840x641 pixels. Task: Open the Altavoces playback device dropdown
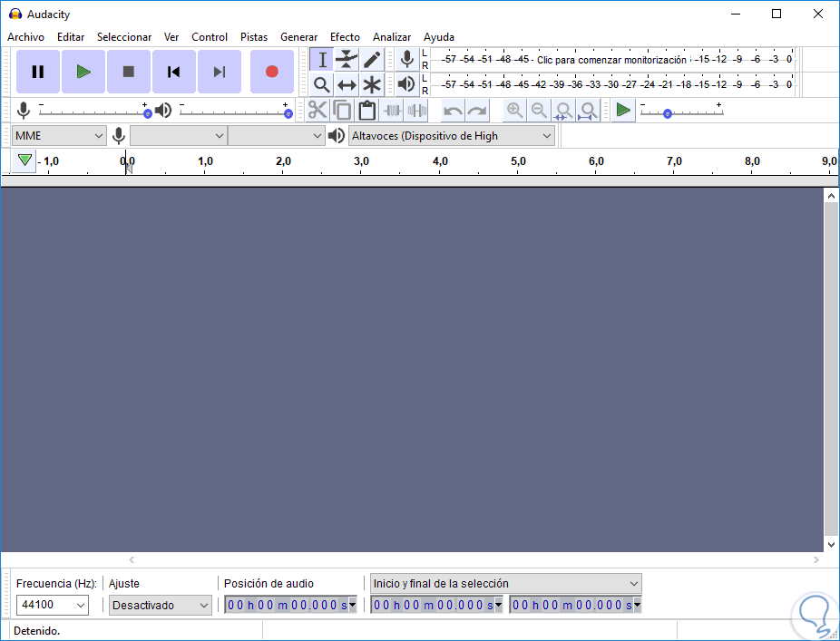(452, 136)
